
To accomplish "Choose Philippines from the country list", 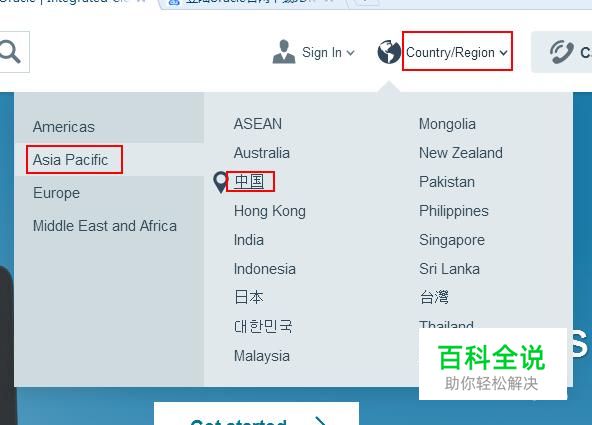I will point(454,211).
